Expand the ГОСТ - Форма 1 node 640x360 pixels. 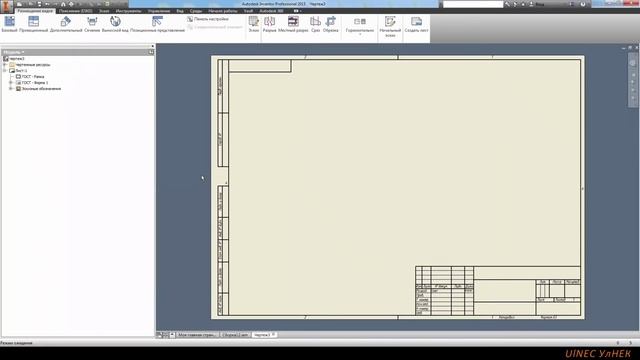click(x=11, y=82)
